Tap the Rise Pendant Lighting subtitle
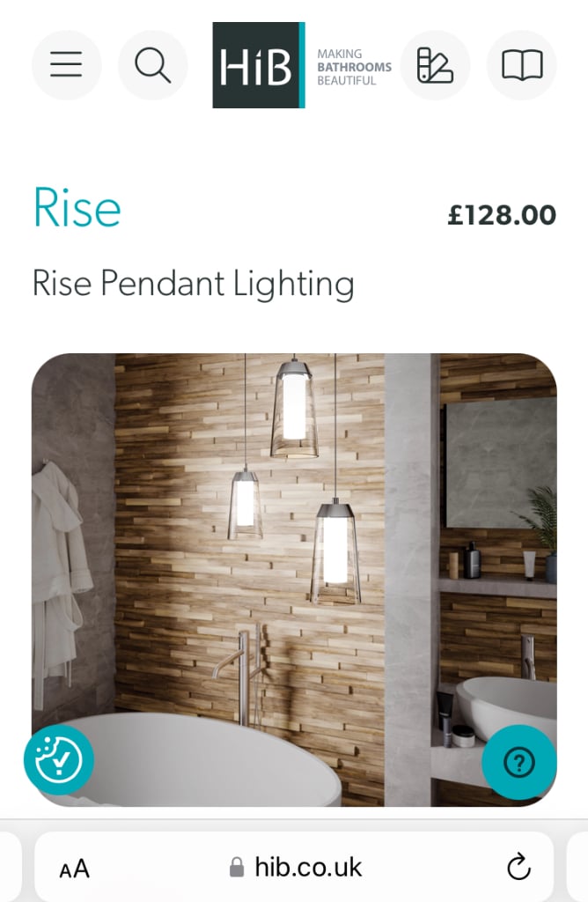 pyautogui.click(x=193, y=284)
